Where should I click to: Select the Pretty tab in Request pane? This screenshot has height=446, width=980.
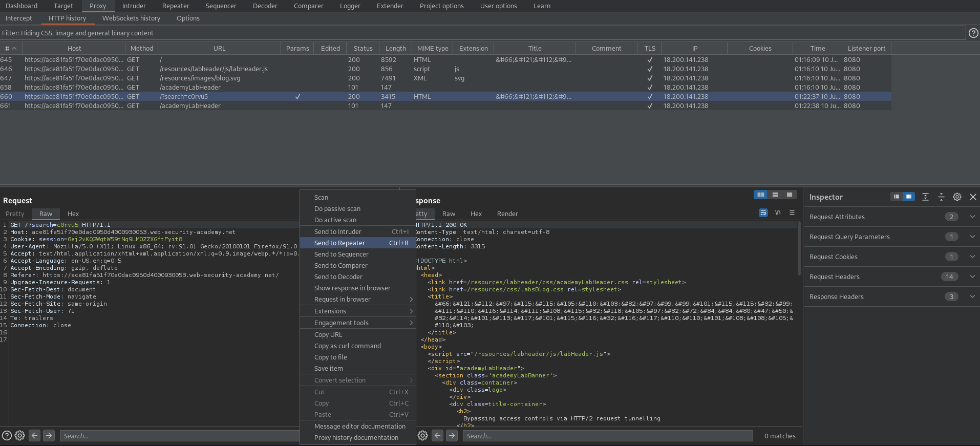click(15, 214)
